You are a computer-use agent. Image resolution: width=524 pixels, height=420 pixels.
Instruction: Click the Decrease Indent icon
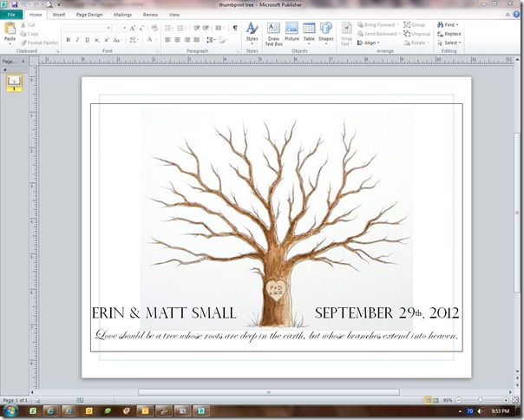click(196, 28)
